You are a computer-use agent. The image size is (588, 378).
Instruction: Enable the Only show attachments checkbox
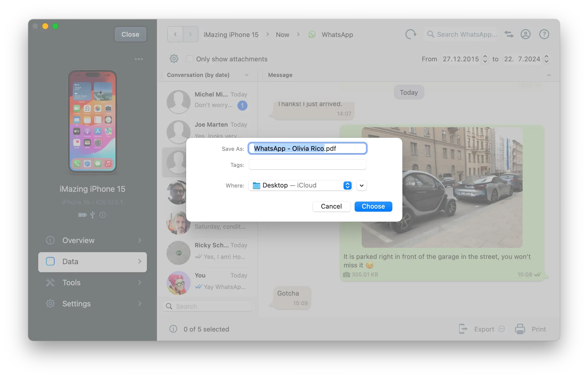click(189, 59)
